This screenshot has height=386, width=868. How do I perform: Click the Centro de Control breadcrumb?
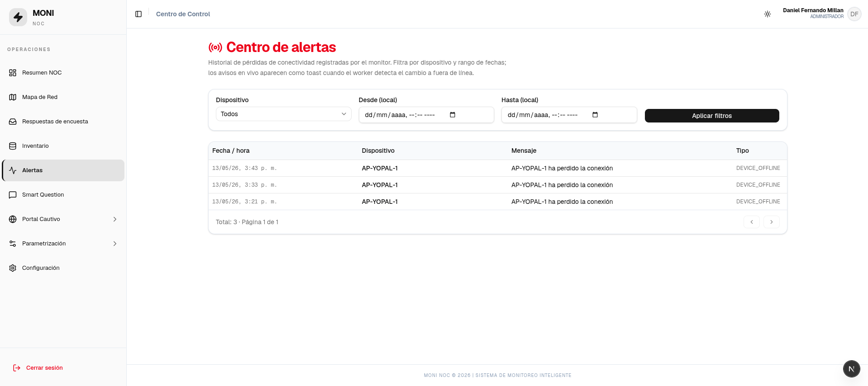(183, 14)
